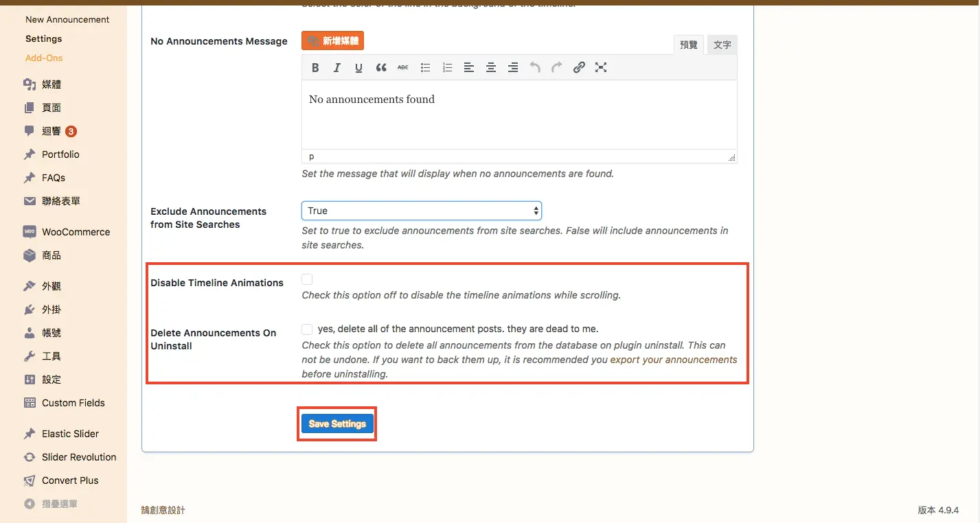This screenshot has width=980, height=523.
Task: Click the redo arrow icon
Action: point(557,67)
